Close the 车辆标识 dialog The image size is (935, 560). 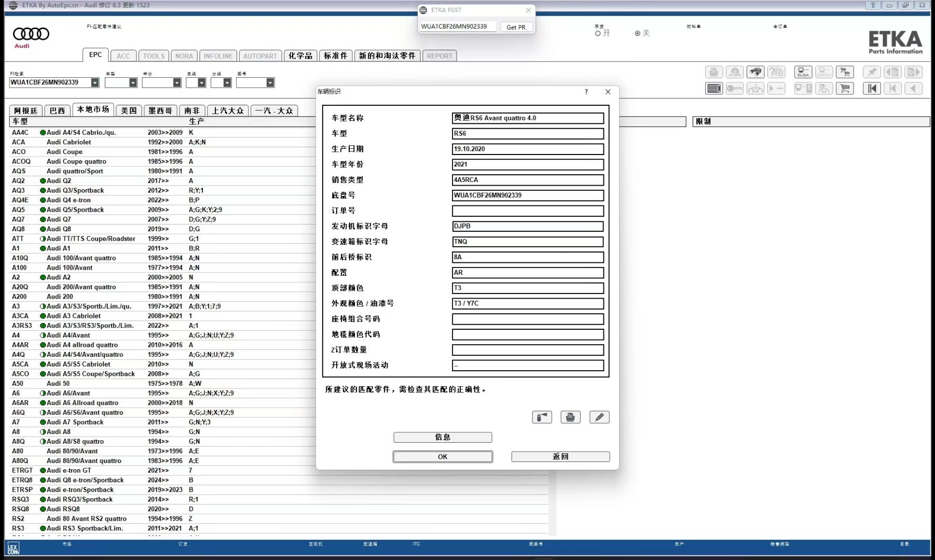[608, 92]
